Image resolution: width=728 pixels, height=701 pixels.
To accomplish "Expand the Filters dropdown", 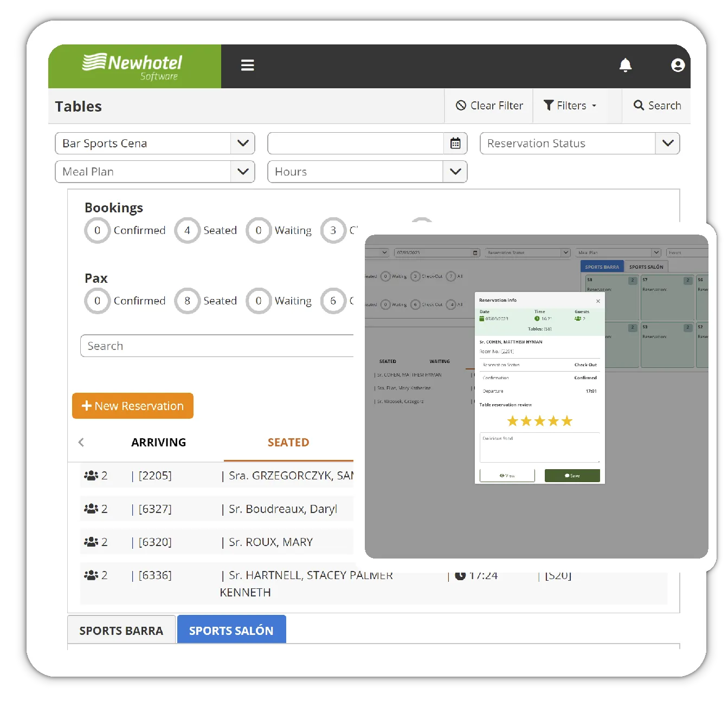I will click(570, 106).
